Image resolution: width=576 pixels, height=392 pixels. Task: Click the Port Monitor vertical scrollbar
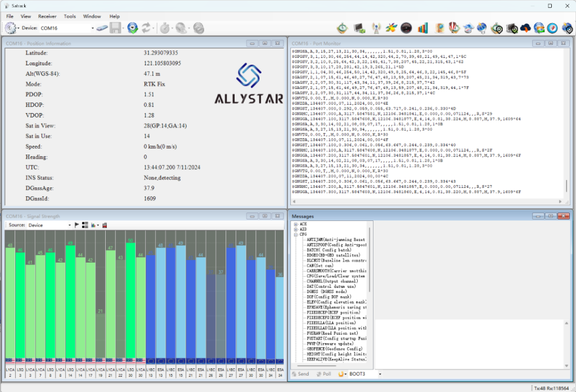click(x=566, y=186)
